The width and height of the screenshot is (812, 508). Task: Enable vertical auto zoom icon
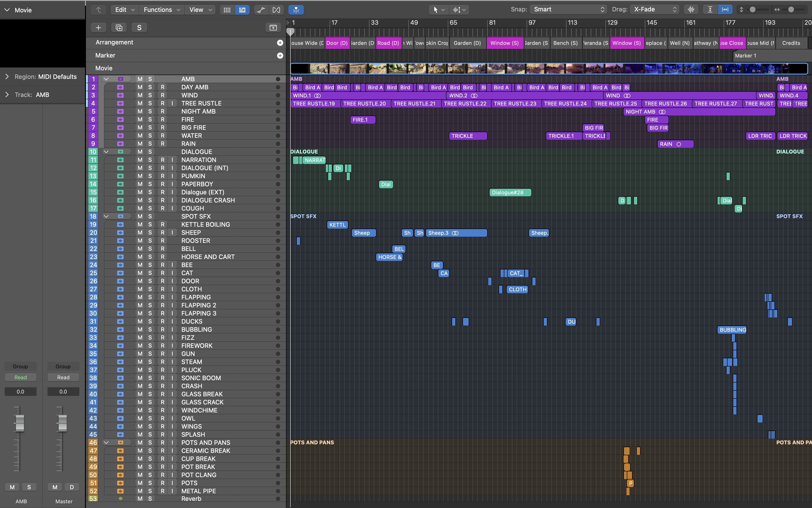[x=710, y=10]
